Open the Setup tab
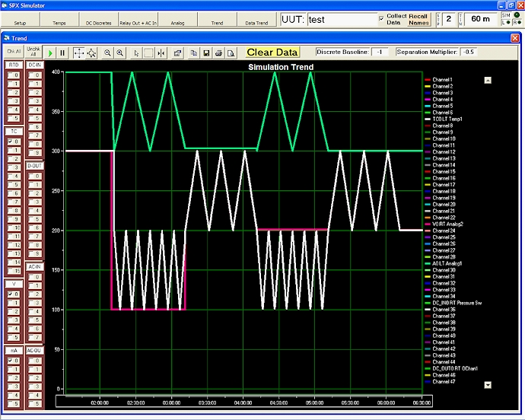This screenshot has height=420, width=525. [20, 20]
